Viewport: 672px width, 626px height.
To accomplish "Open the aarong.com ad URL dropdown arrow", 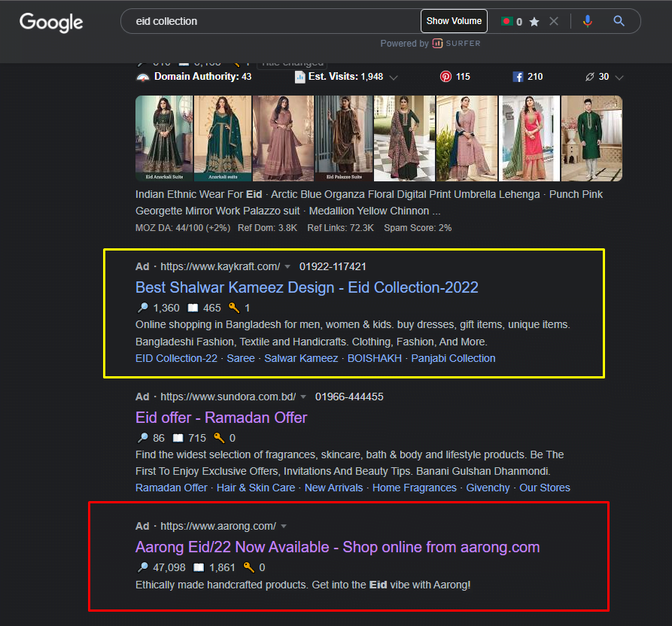I will (284, 527).
